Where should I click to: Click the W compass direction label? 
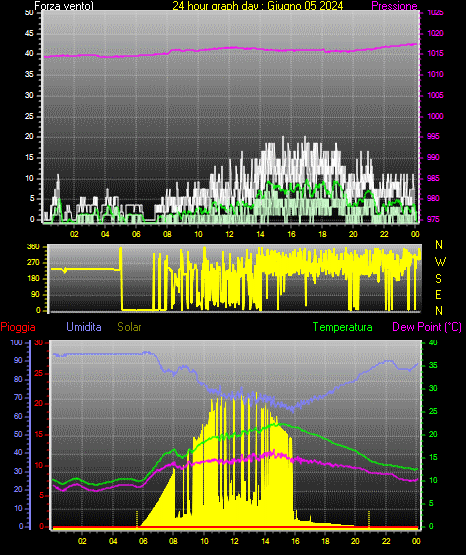[440, 262]
